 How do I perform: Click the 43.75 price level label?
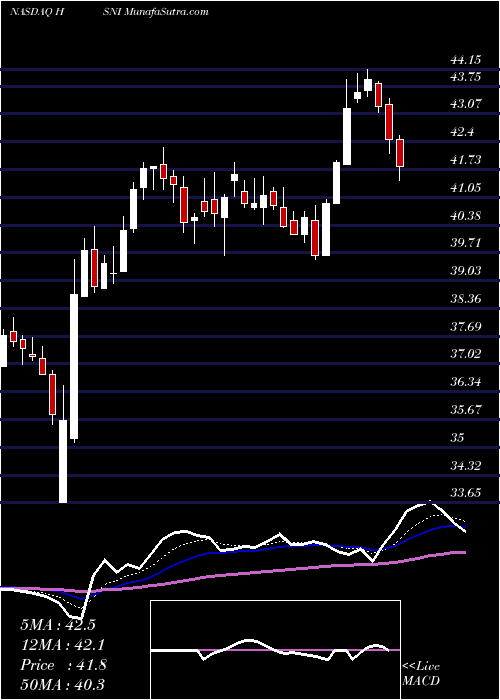(x=465, y=77)
